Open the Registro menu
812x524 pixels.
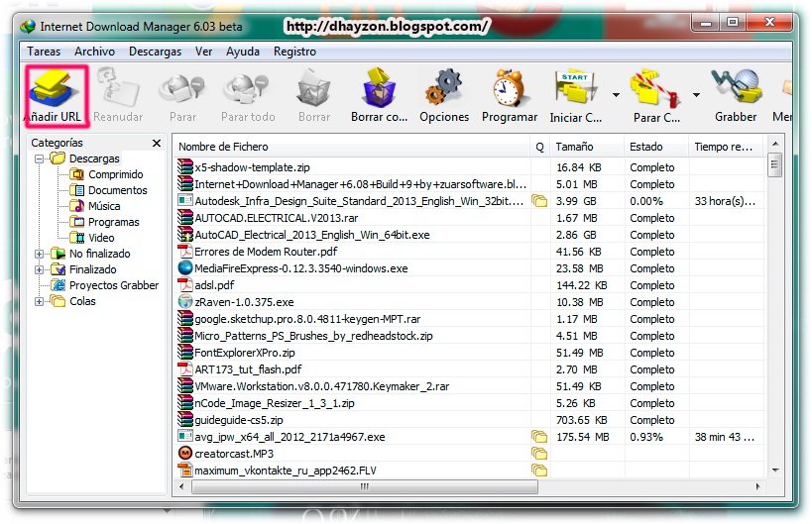tap(294, 52)
